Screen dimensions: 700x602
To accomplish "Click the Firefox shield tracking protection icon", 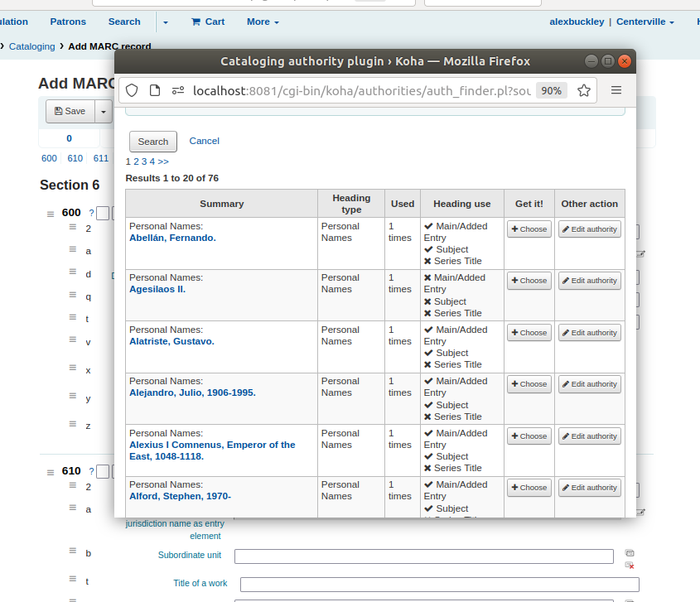I will [132, 90].
